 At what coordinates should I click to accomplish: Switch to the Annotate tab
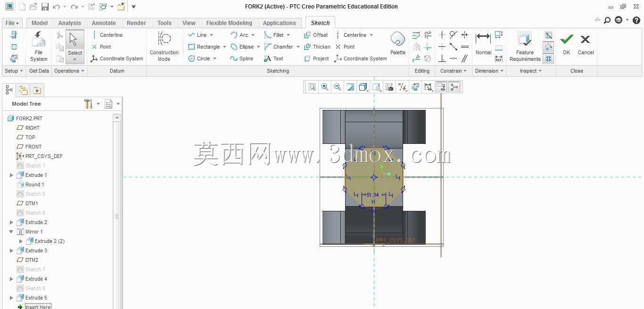pyautogui.click(x=104, y=23)
